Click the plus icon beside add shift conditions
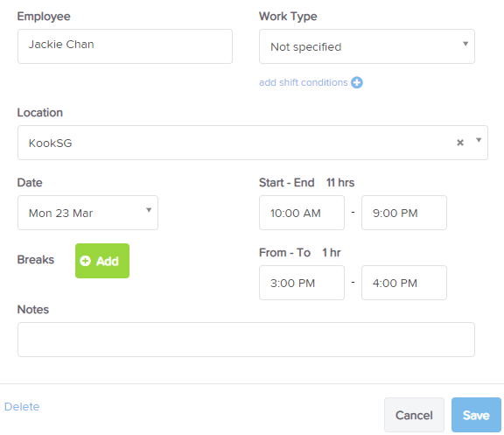504x435 pixels. pyautogui.click(x=357, y=82)
